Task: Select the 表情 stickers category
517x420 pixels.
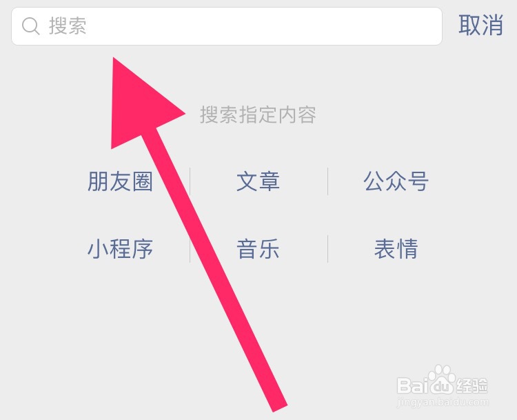Action: (396, 249)
